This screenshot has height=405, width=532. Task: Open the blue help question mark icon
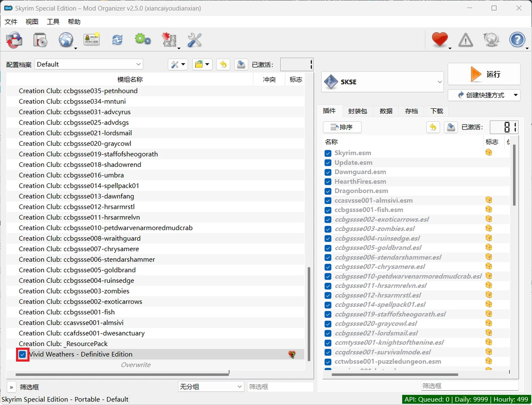click(x=517, y=40)
